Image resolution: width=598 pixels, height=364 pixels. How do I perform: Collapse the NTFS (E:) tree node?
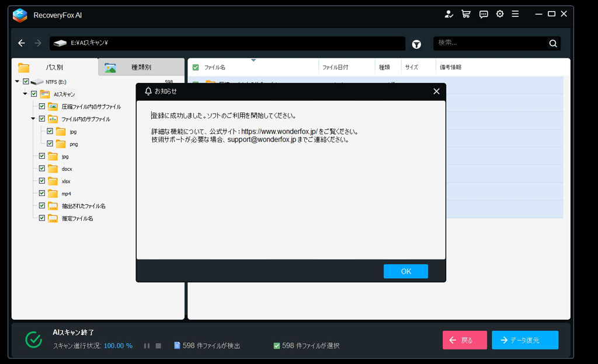18,82
